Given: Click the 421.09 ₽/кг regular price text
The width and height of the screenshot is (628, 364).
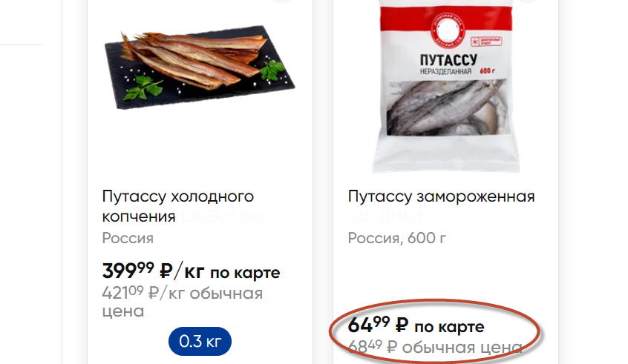Looking at the screenshot, I should pos(182,302).
